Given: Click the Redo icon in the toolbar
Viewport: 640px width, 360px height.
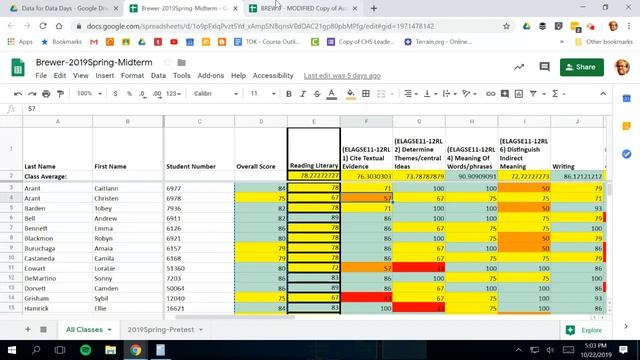Looking at the screenshot, I should coord(32,94).
